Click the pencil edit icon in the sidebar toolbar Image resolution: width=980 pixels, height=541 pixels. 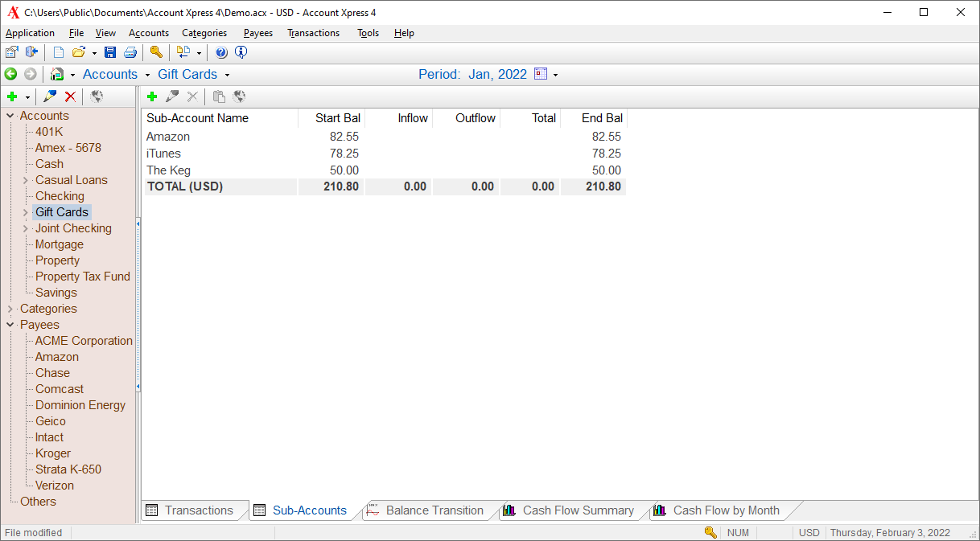click(x=50, y=96)
